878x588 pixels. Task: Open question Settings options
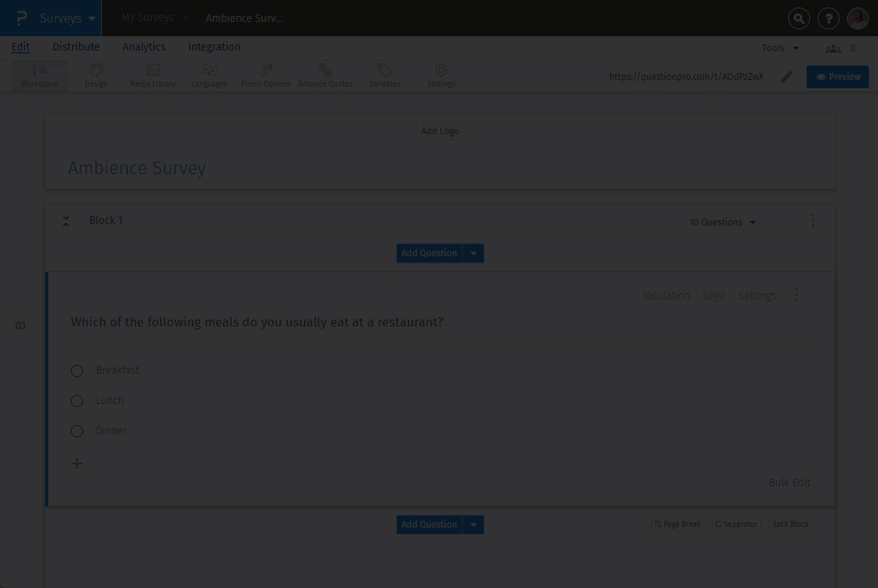757,296
